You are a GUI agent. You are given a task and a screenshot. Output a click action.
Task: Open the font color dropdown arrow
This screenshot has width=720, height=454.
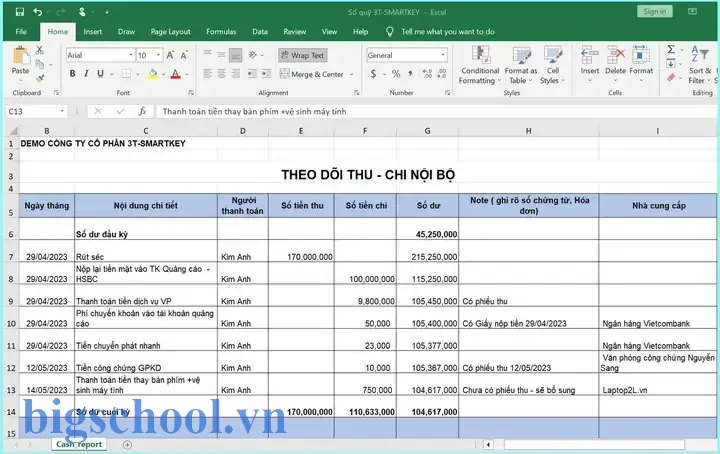(186, 74)
